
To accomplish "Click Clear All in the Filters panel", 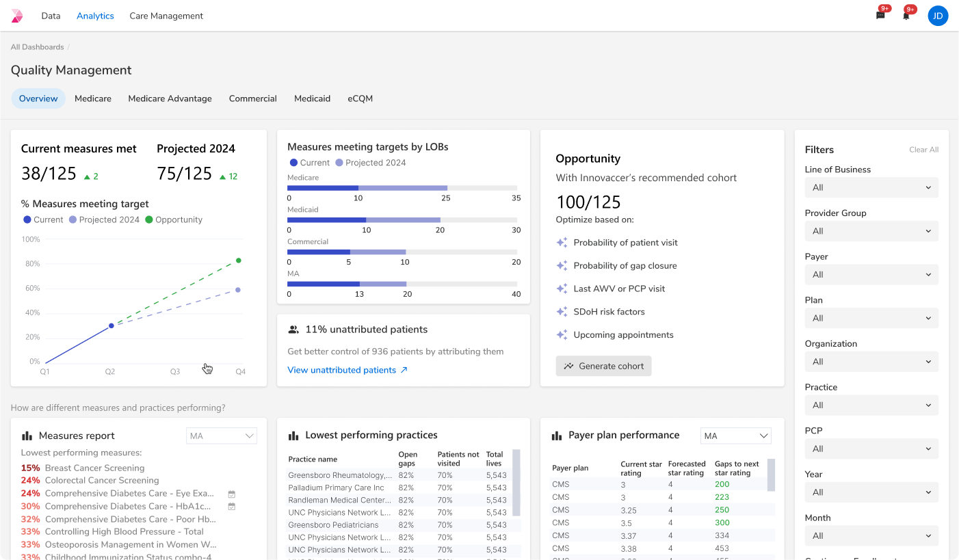I will coord(923,150).
